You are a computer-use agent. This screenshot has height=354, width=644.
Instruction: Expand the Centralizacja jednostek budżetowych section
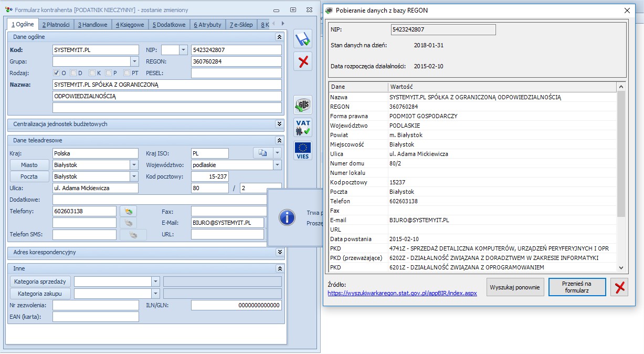coord(279,124)
